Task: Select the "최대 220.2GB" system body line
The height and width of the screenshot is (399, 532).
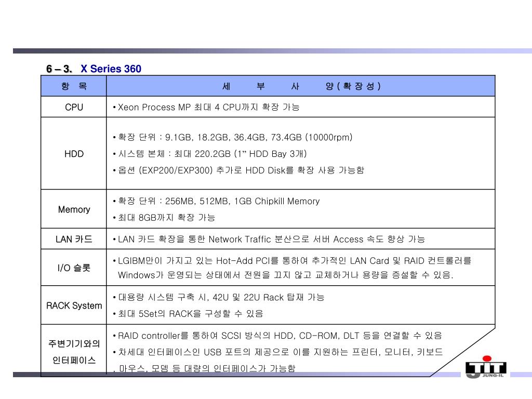Action: [x=210, y=154]
